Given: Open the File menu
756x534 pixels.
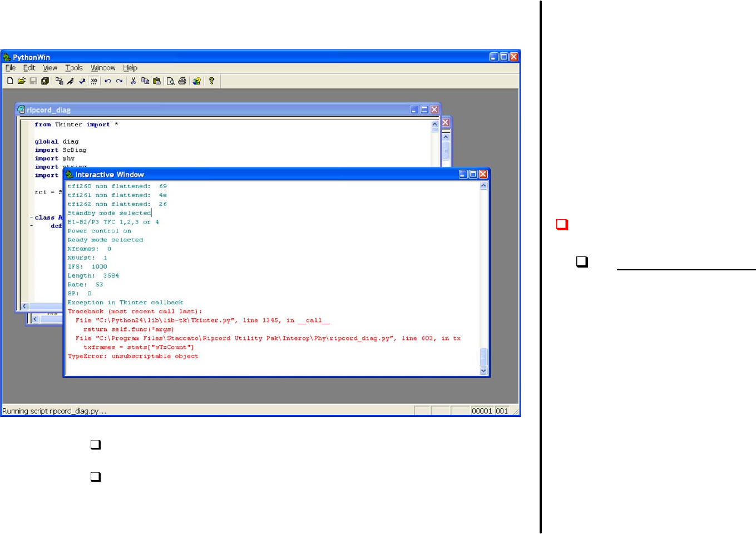Looking at the screenshot, I should click(11, 68).
